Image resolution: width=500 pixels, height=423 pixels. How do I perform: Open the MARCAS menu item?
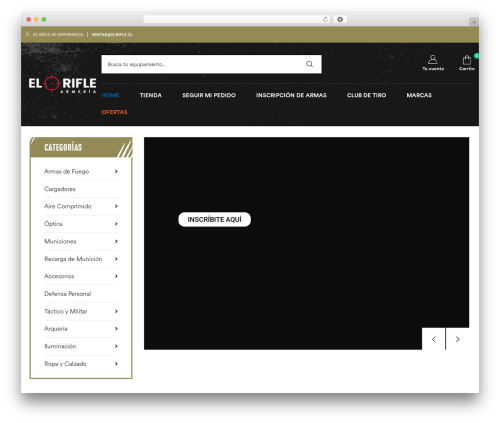[x=419, y=95]
